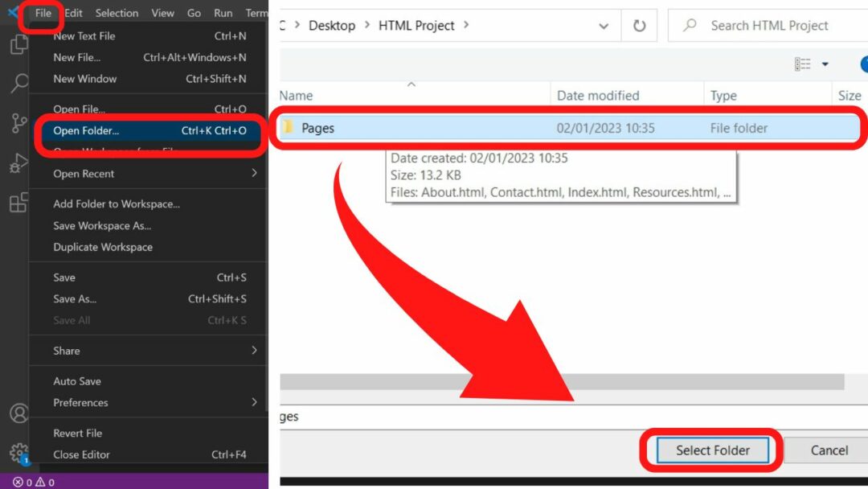Open the Explorer icon in activity bar

18,45
